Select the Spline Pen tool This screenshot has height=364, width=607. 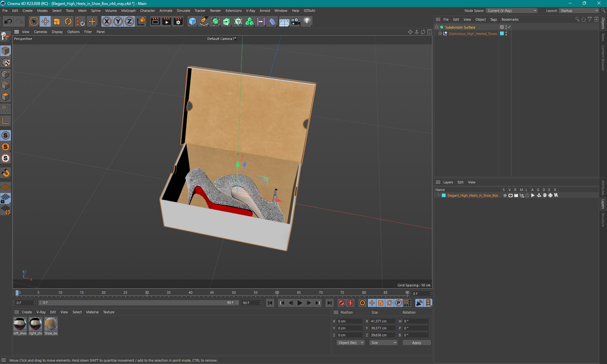[x=204, y=22]
